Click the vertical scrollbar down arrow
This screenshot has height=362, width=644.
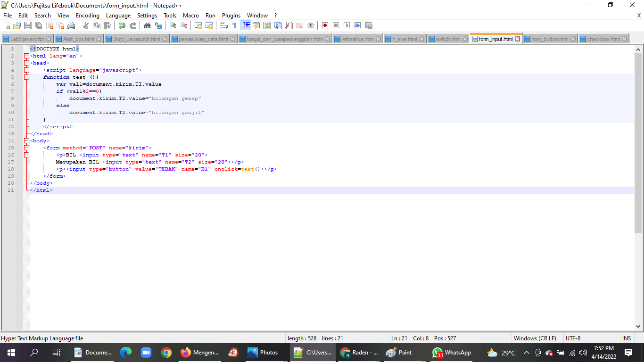pyautogui.click(x=638, y=327)
